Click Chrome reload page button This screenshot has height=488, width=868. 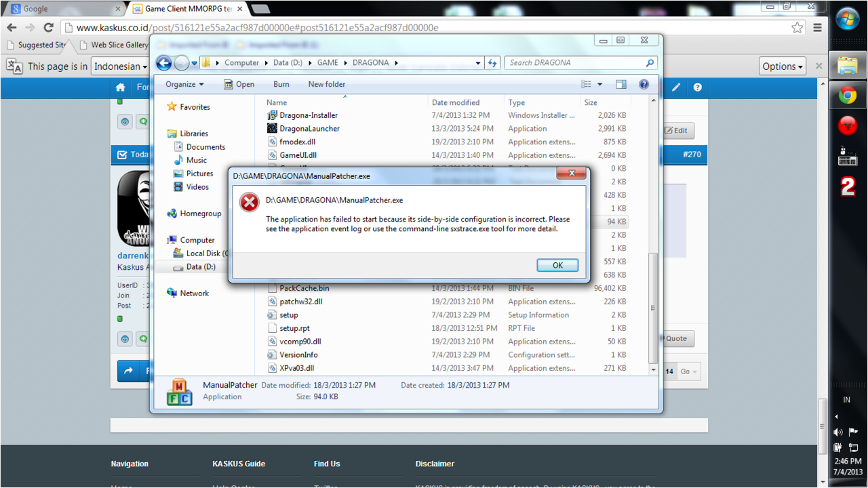click(x=48, y=28)
